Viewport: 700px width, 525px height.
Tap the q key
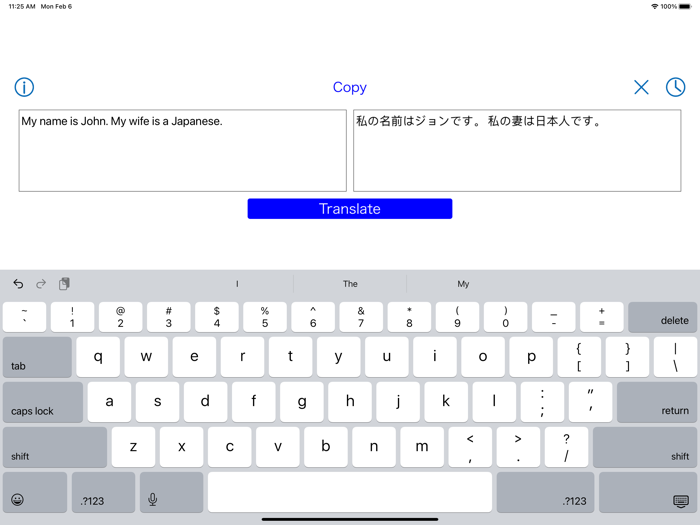pos(98,357)
